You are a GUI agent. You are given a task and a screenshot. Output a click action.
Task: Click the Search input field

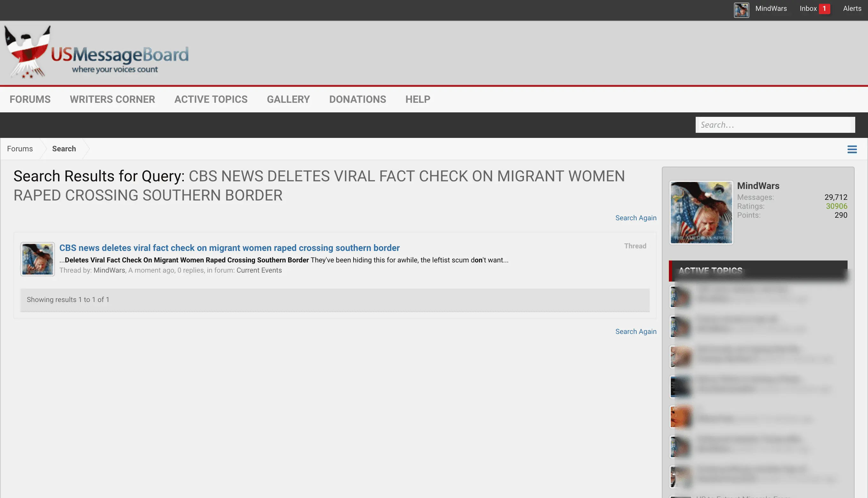tap(775, 125)
